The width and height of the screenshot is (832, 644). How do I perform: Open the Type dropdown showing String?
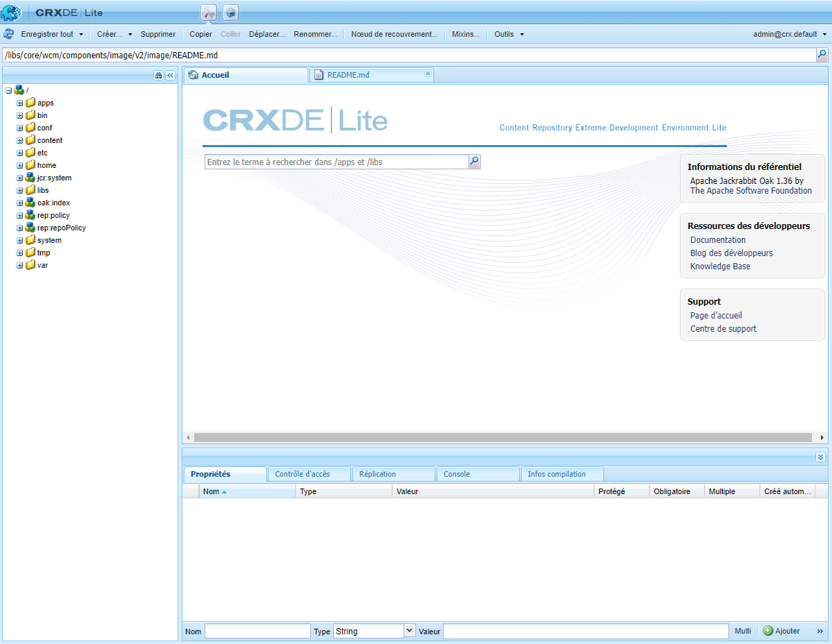(x=409, y=631)
